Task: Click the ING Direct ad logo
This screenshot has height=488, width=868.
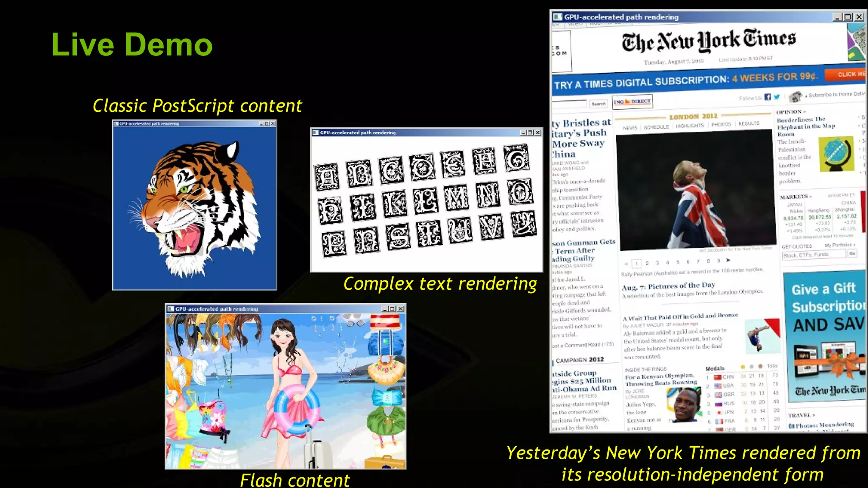Action: click(x=632, y=102)
